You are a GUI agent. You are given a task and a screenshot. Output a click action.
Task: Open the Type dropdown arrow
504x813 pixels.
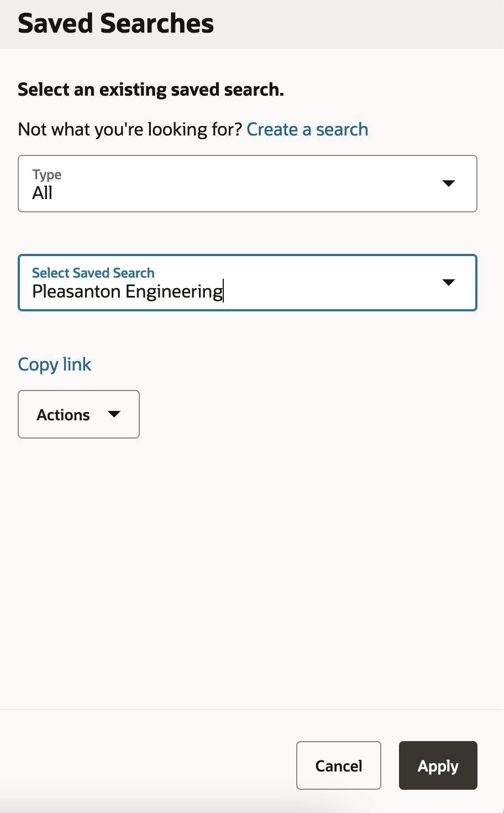[449, 184]
